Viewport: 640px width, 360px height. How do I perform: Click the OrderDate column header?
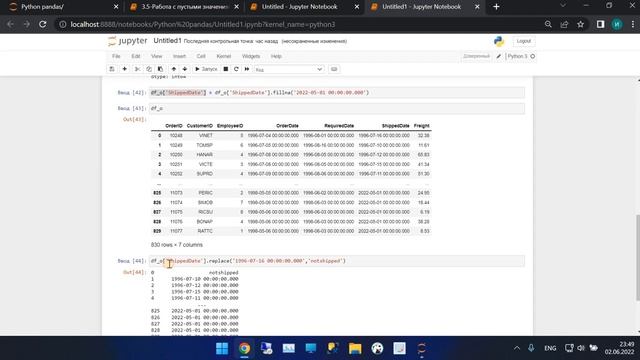point(287,126)
